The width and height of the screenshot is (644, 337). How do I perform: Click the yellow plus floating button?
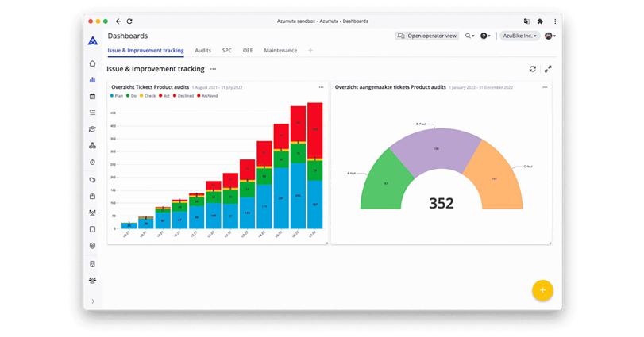point(542,290)
